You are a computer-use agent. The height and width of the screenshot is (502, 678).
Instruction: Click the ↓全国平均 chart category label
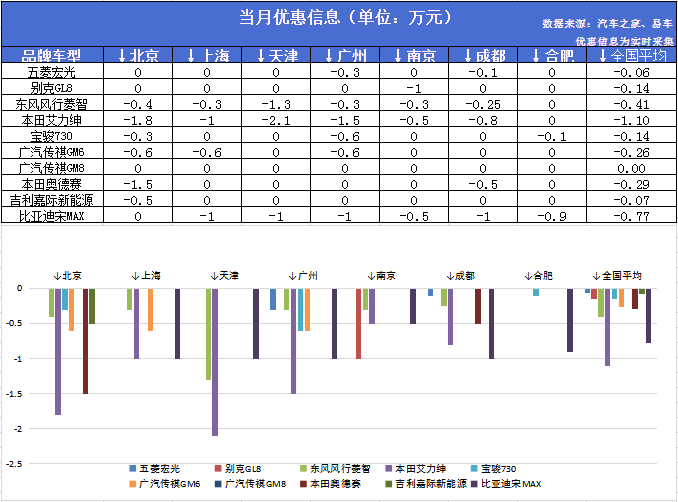point(617,275)
